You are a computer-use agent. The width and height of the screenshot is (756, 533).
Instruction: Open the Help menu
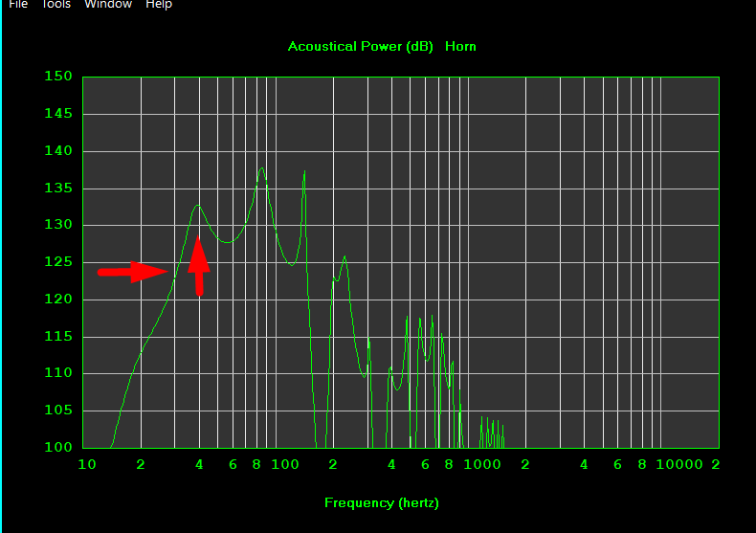tap(159, 5)
